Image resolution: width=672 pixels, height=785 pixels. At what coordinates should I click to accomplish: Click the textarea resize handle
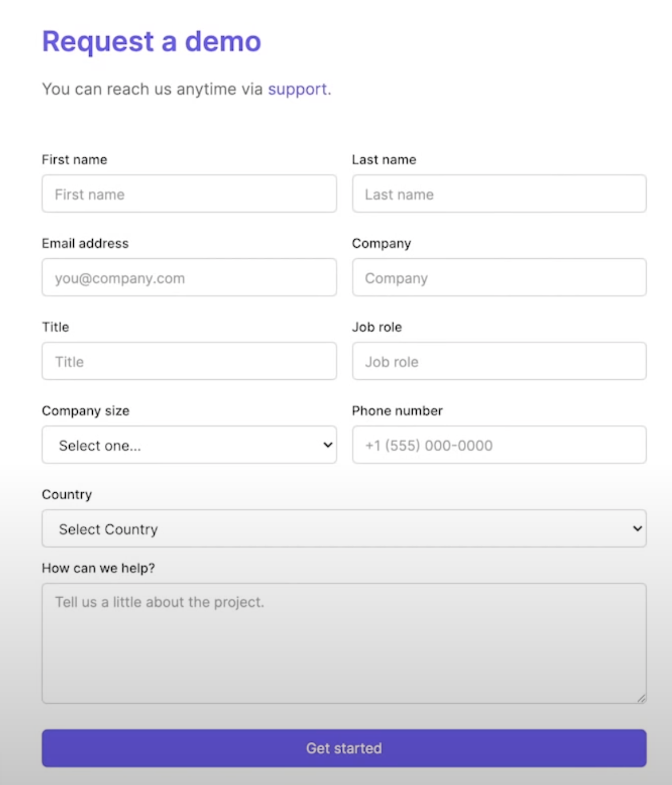coord(641,699)
